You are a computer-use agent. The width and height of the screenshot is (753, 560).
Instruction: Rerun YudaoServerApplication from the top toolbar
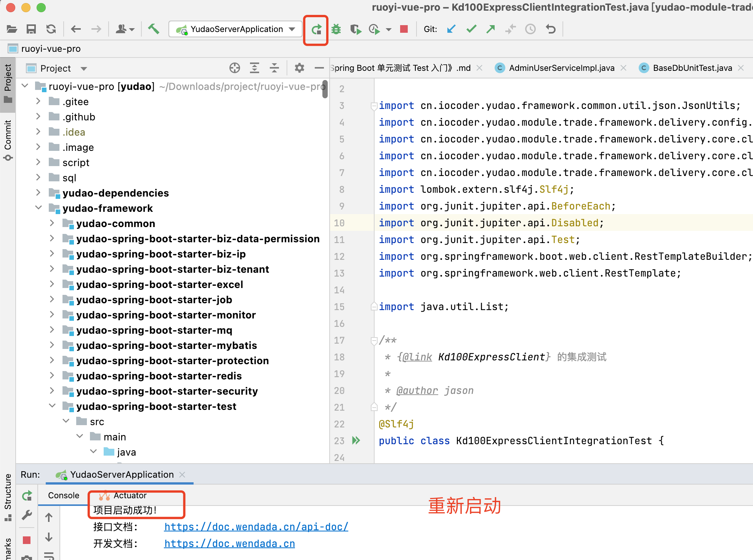316,29
